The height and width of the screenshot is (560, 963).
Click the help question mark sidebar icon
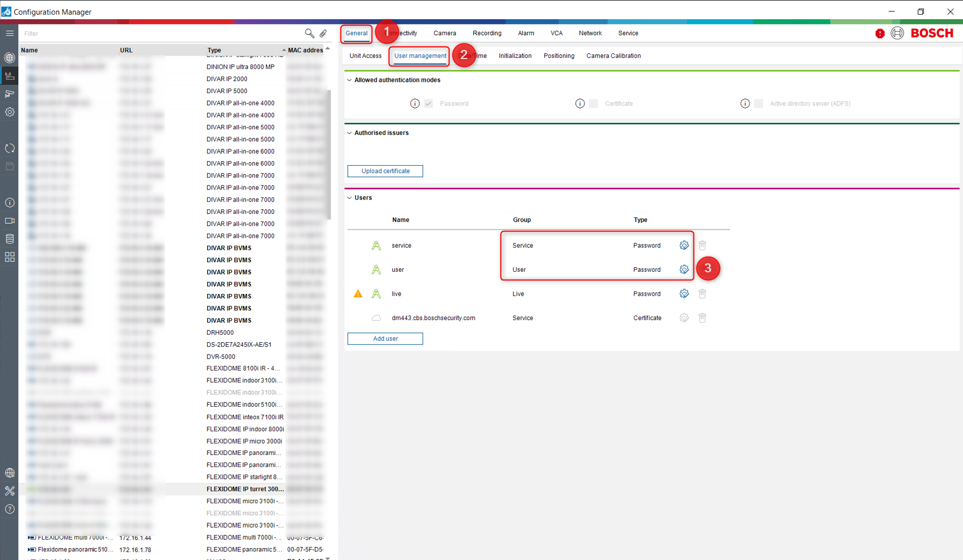point(10,509)
